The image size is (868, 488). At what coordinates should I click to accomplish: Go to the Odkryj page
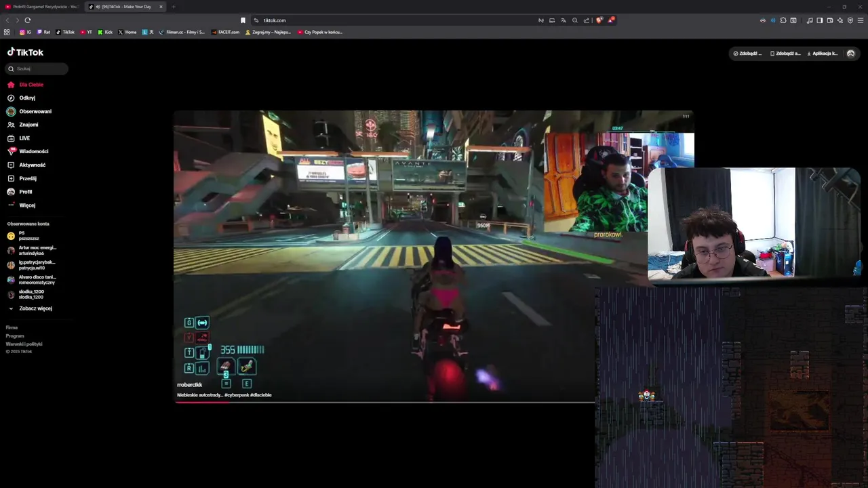coord(21,98)
